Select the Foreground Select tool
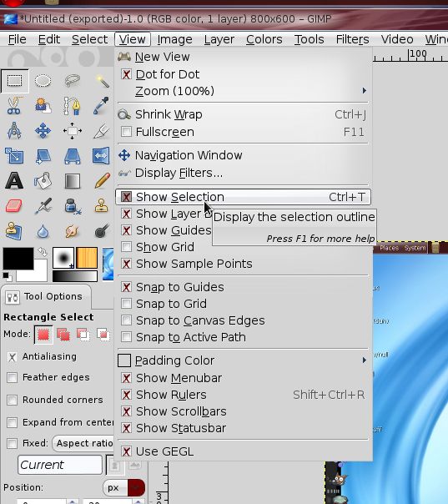Screen dimensions: 448x504 [x=43, y=106]
